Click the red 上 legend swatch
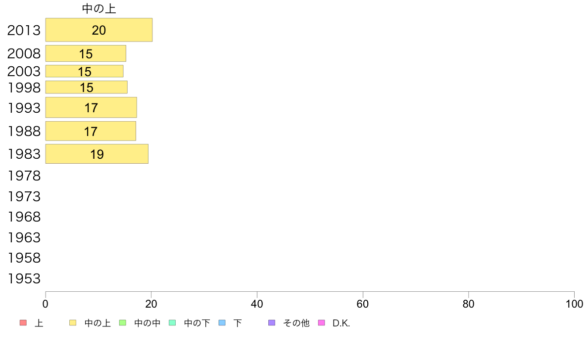 click(23, 323)
